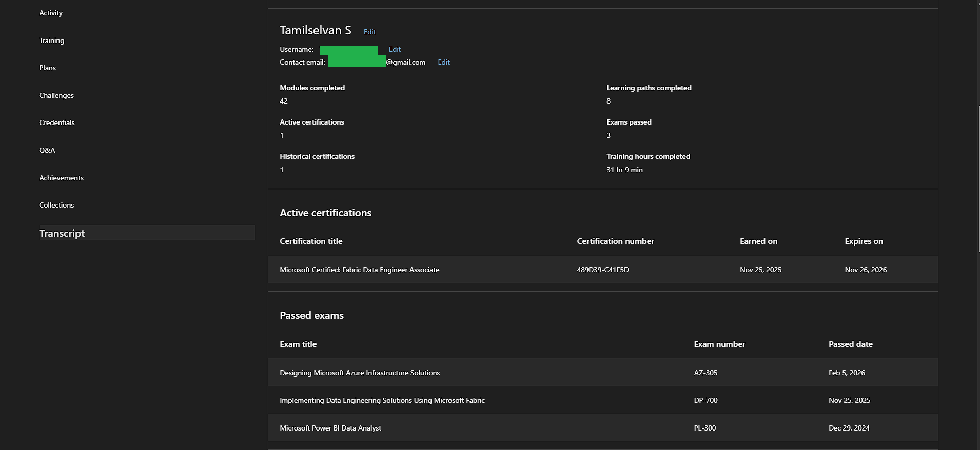
Task: Click the Exam title column header
Action: tap(298, 344)
